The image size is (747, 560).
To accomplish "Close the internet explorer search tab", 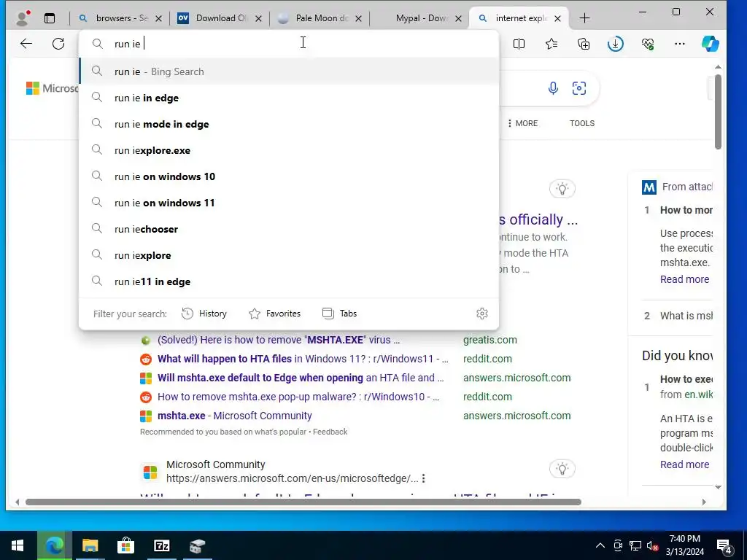I will [x=558, y=18].
